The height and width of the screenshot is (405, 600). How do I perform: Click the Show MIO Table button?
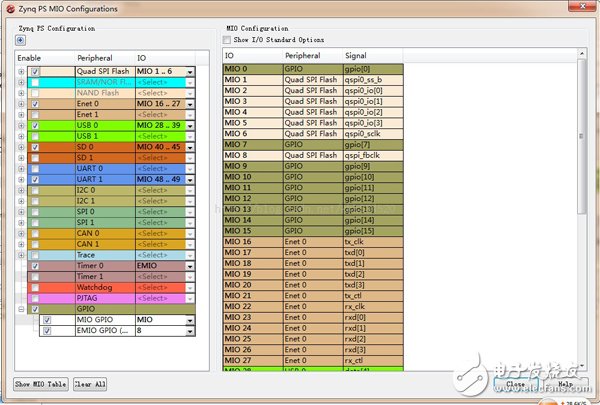pos(42,384)
